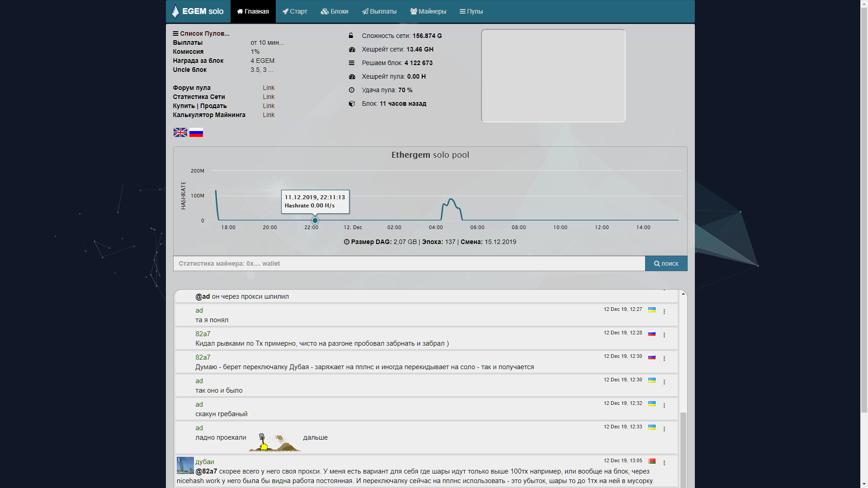Open the Майнеры page
Viewport: 868px width, 488px height.
pyautogui.click(x=428, y=11)
